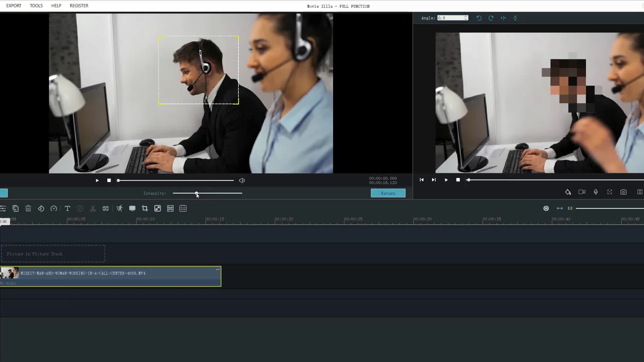Click the running man motion icon

pos(119,208)
